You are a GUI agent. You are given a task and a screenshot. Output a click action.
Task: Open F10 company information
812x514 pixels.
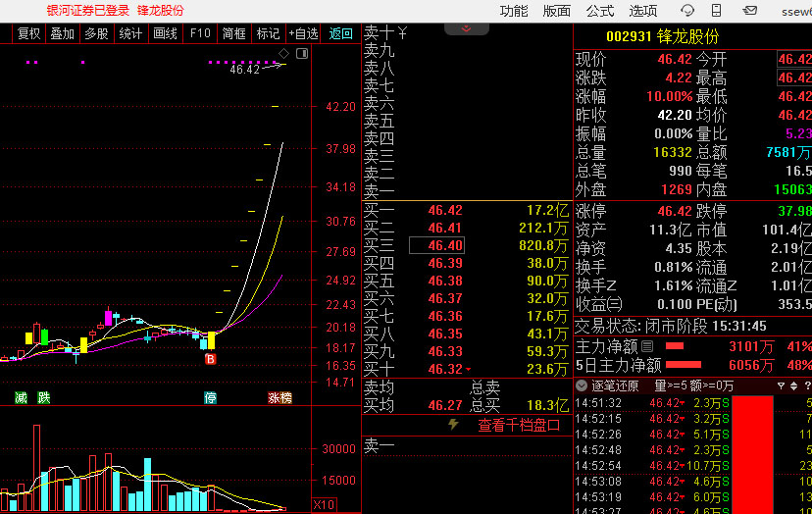click(x=200, y=33)
